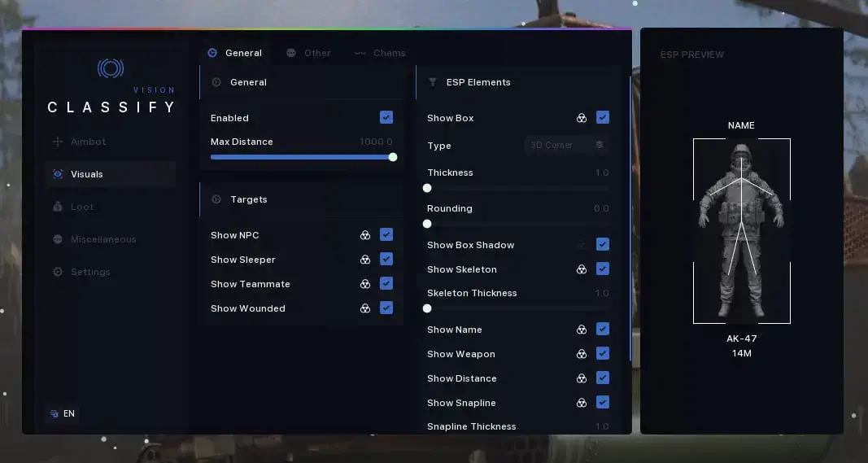868x463 pixels.
Task: Click the Classify Vision logo icon
Action: 111,68
